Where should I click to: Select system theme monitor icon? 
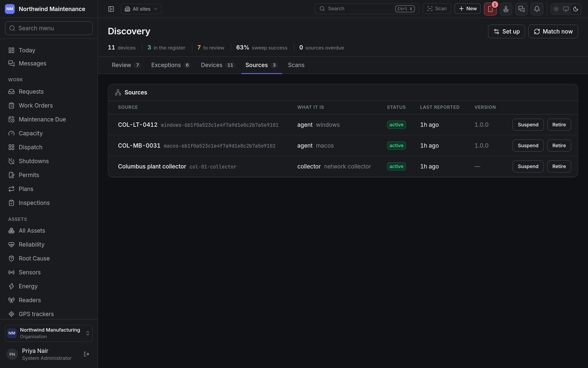point(566,9)
